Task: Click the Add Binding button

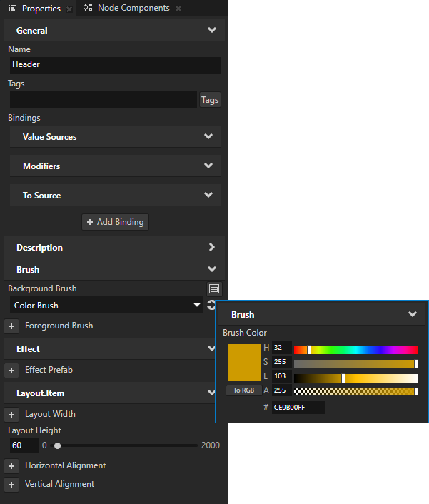Action: 116,222
